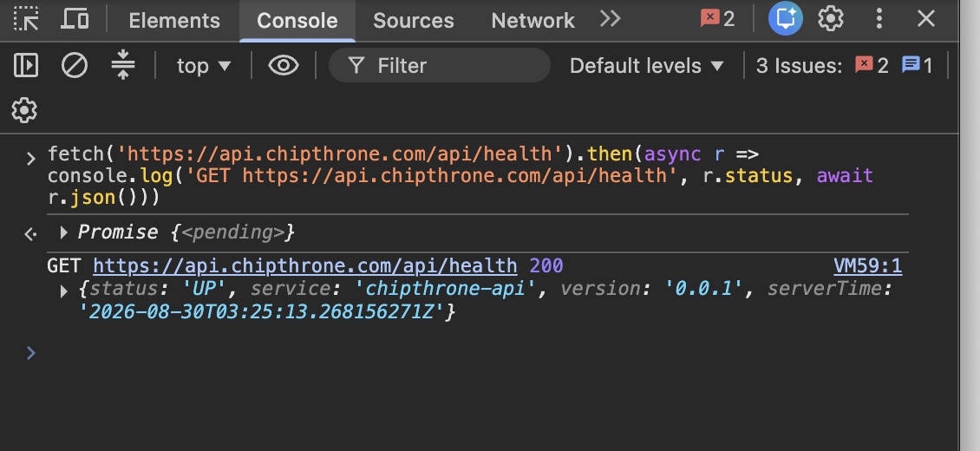
Task: Activate the inspect element picker icon
Action: pos(26,19)
